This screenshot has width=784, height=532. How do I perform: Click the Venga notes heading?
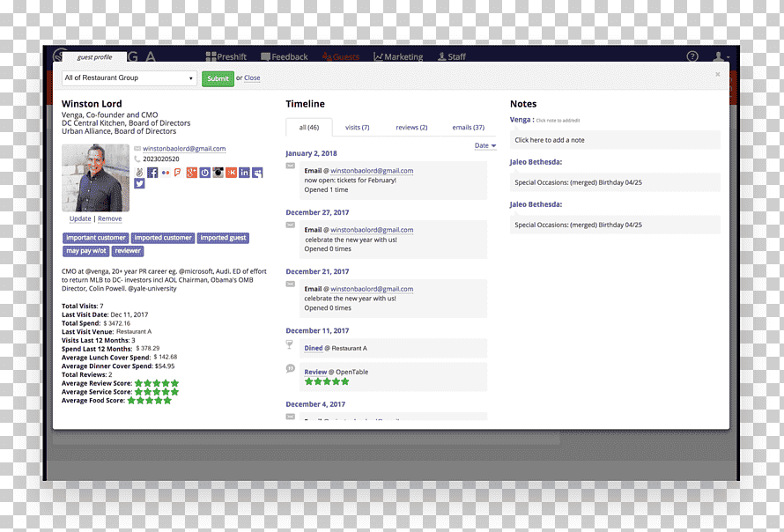tap(522, 120)
